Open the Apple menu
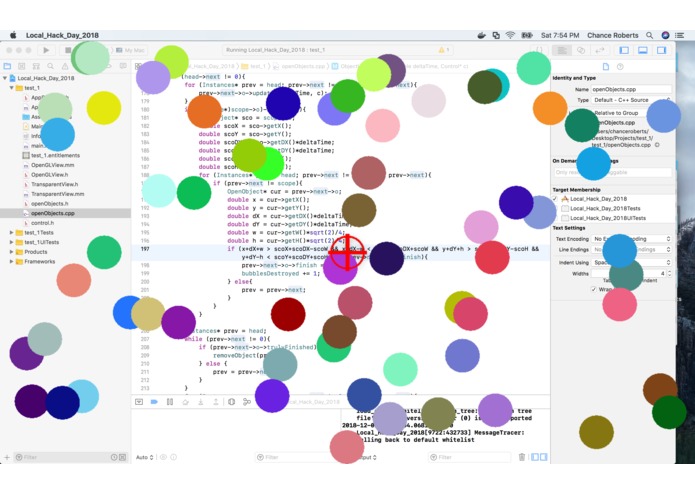695x494 pixels. [x=13, y=35]
